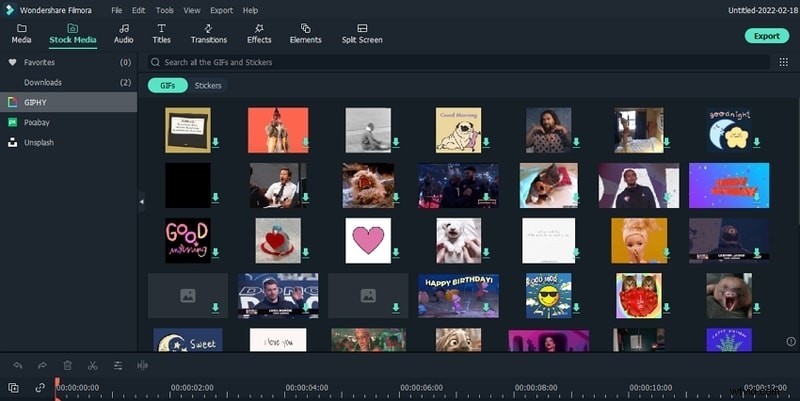Open the Elements tab
The height and width of the screenshot is (401, 800).
click(x=306, y=34)
